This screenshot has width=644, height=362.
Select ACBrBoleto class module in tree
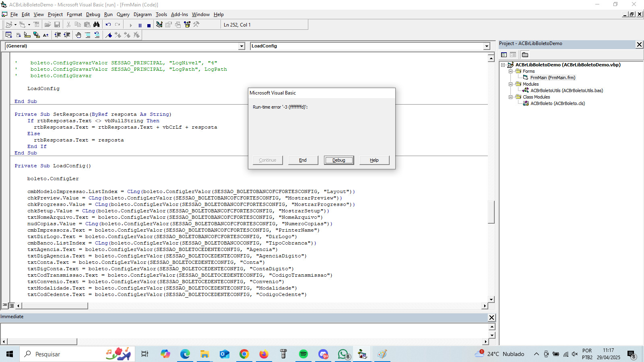pyautogui.click(x=557, y=103)
